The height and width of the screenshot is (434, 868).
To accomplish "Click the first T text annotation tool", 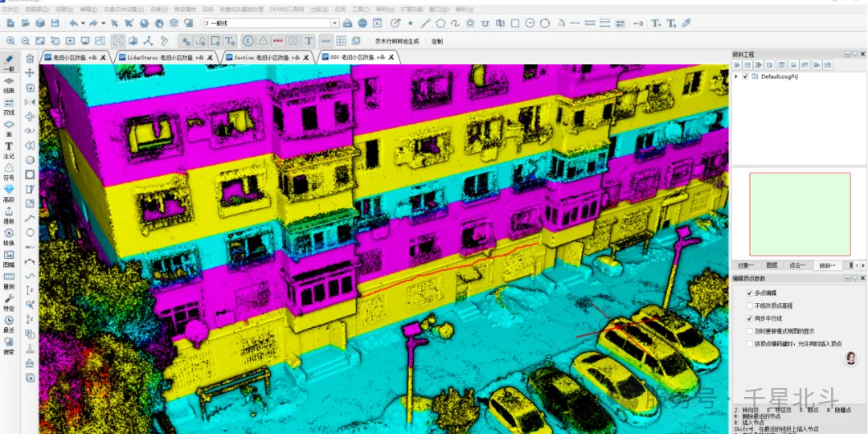I will tap(656, 23).
